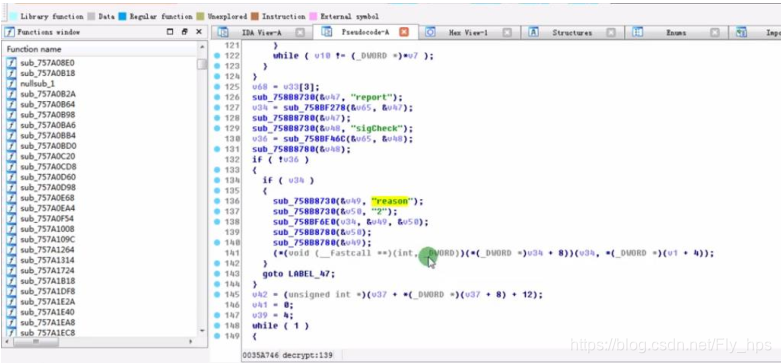Click the Function name column header

click(100, 49)
